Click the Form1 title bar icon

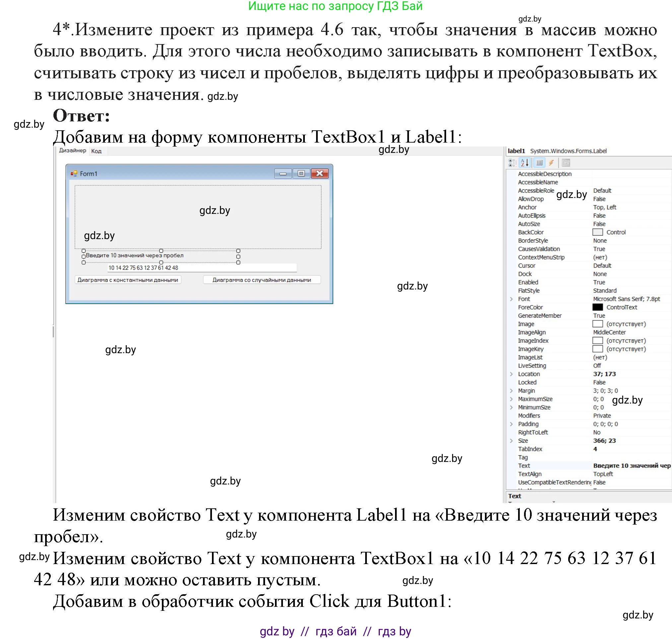point(74,174)
